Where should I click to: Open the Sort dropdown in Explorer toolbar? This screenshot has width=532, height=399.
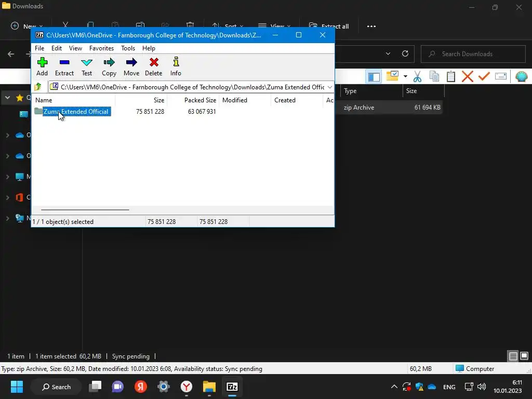point(228,26)
